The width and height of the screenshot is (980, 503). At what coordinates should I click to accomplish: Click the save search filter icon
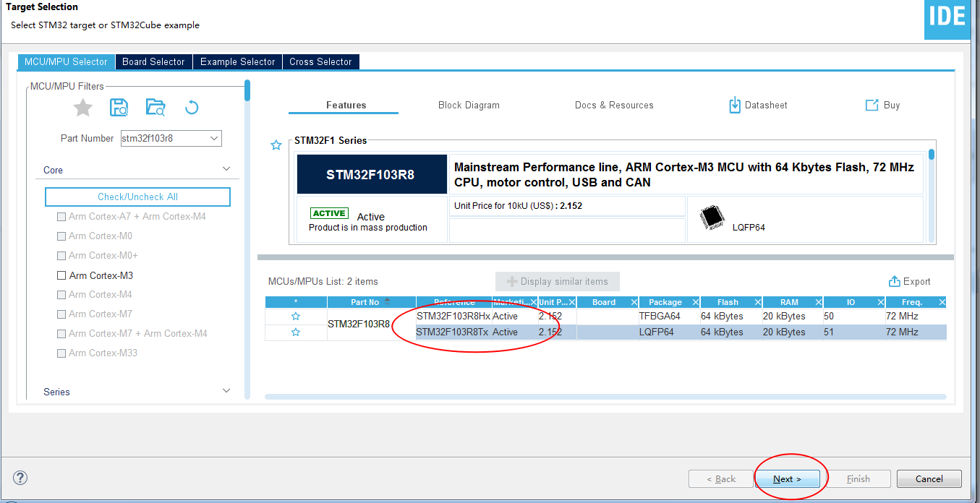pos(119,108)
